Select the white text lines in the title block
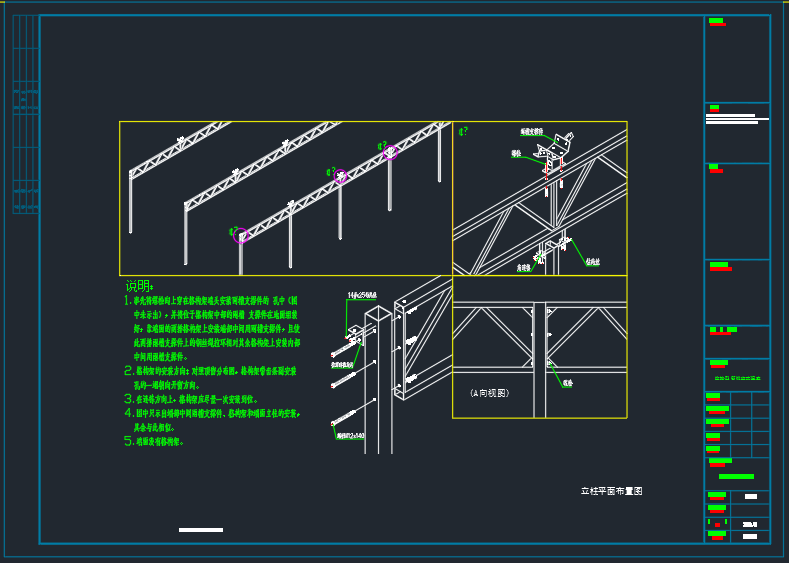Image resolution: width=789 pixels, height=563 pixels. point(736,118)
